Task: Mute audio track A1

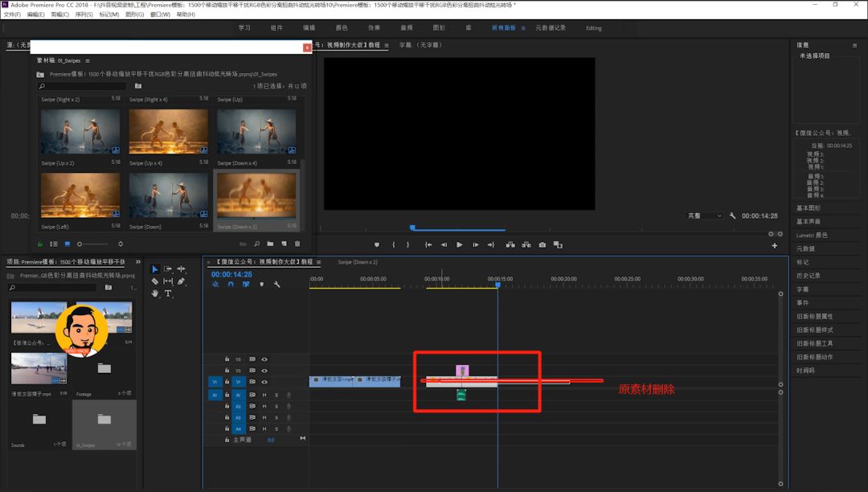Action: click(264, 395)
